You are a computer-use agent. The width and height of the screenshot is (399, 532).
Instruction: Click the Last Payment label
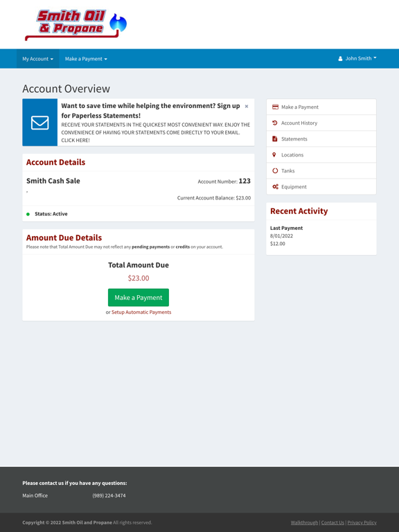[x=286, y=228]
